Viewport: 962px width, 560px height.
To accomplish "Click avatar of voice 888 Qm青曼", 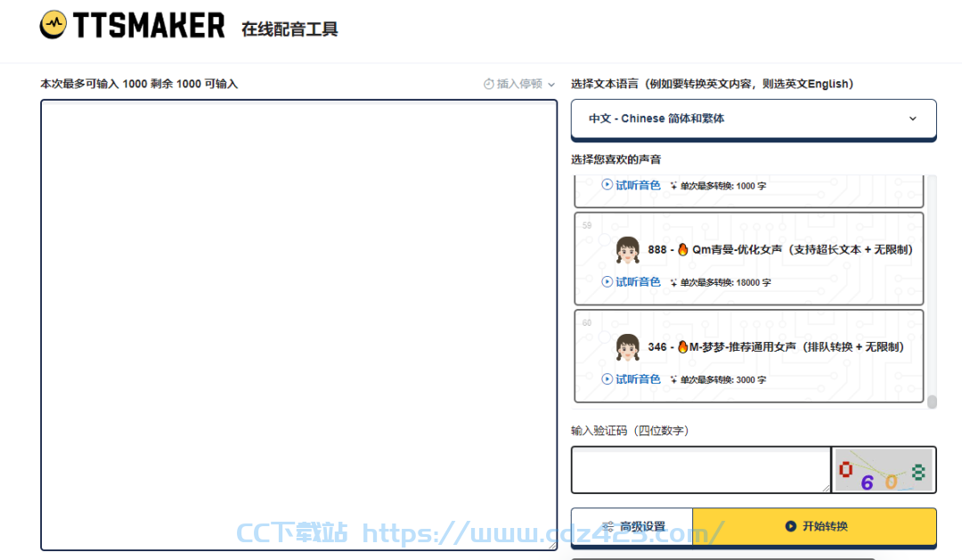I will point(628,249).
